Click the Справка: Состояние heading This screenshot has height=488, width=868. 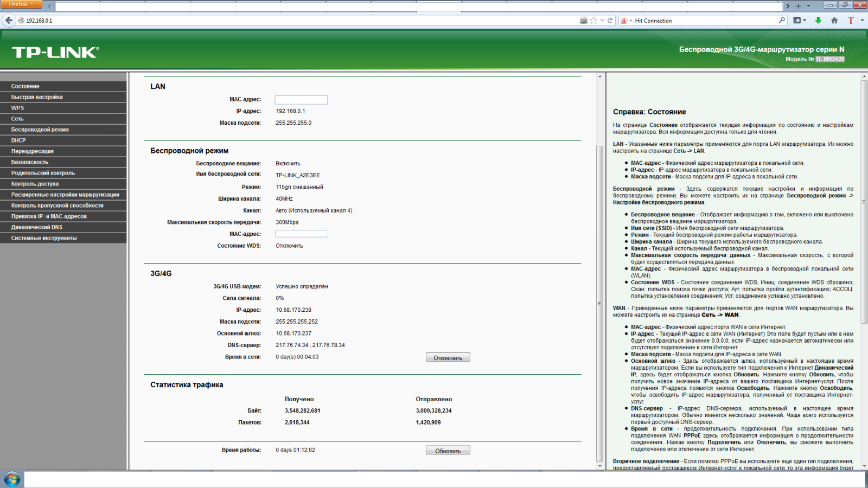coord(649,112)
